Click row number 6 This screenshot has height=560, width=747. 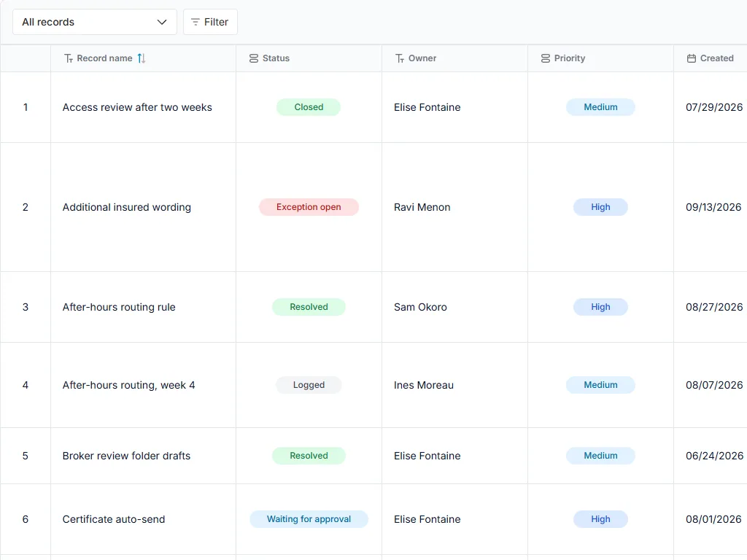tap(26, 519)
